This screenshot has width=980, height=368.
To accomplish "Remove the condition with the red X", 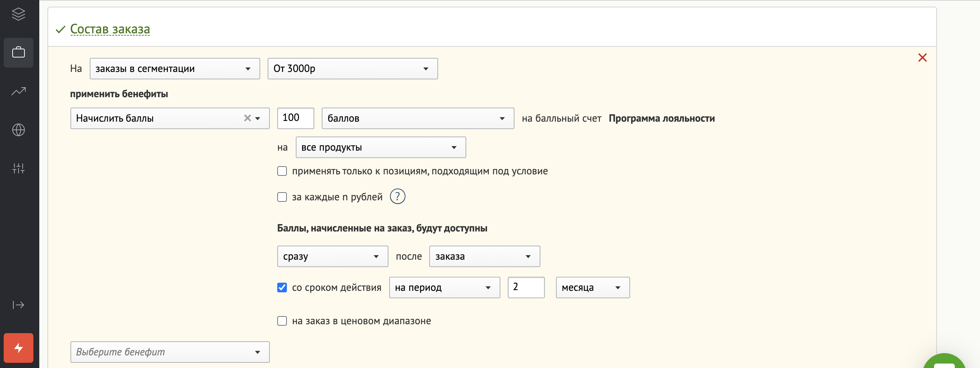I will [x=922, y=57].
